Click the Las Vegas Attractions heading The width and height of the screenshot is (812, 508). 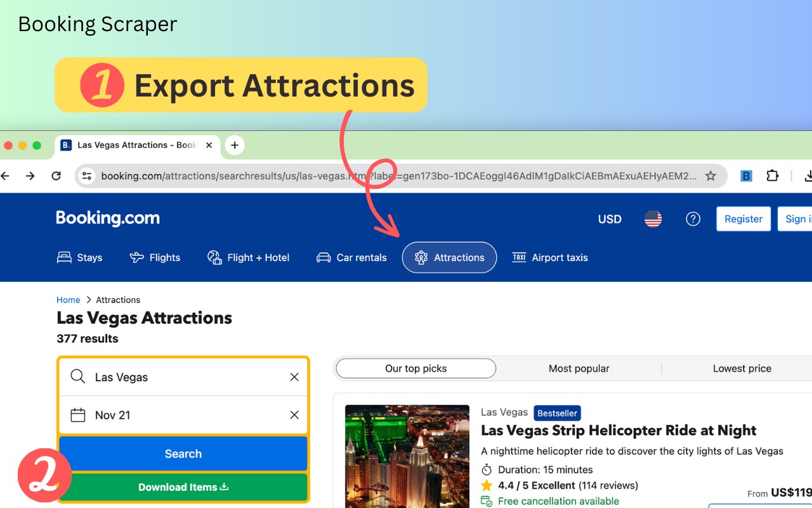click(145, 318)
